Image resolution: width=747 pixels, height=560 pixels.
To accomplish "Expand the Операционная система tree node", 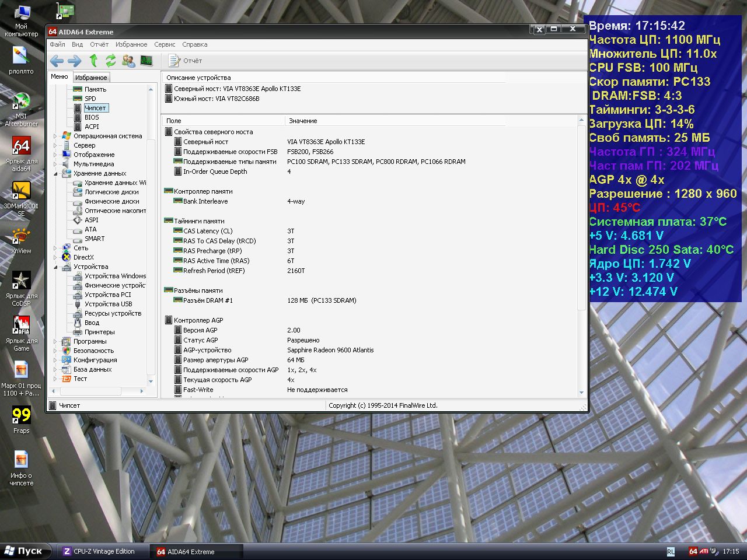I will (x=56, y=136).
